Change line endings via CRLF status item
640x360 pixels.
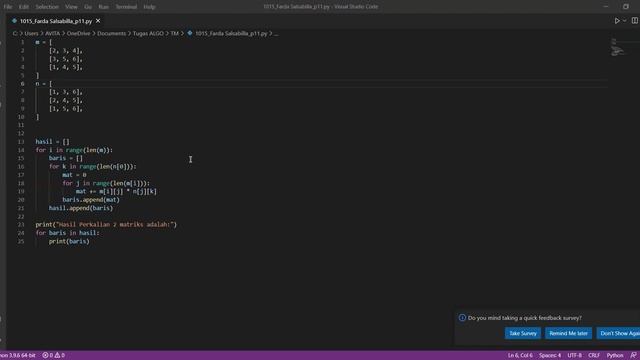tap(594, 355)
